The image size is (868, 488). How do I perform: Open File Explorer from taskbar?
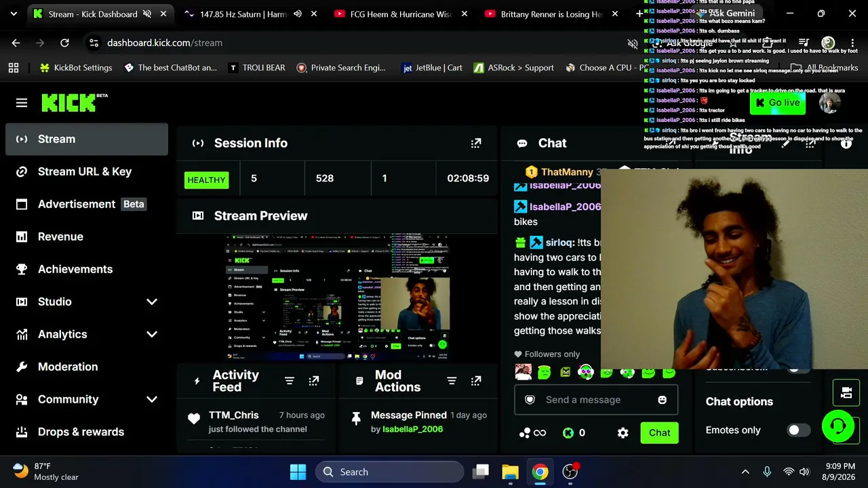coord(510,472)
